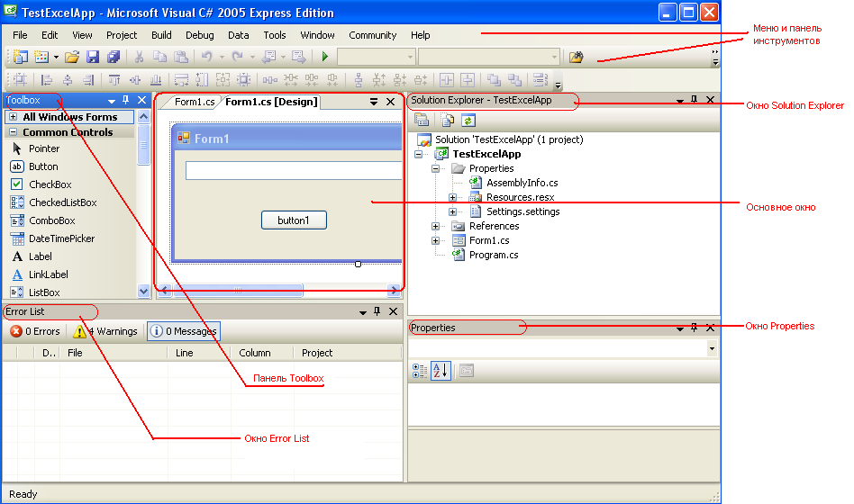Select AssemblyInfo.cs in Solution Explorer
854x504 pixels.
click(522, 183)
